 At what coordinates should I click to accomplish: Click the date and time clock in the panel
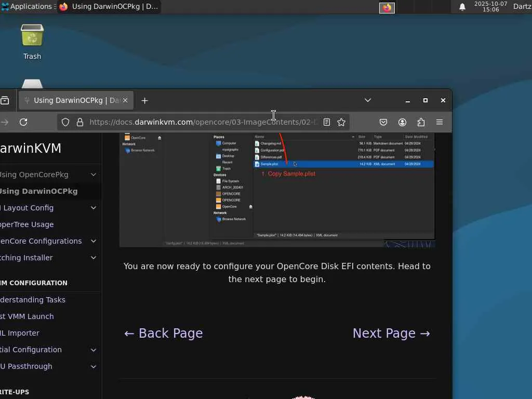click(x=490, y=6)
